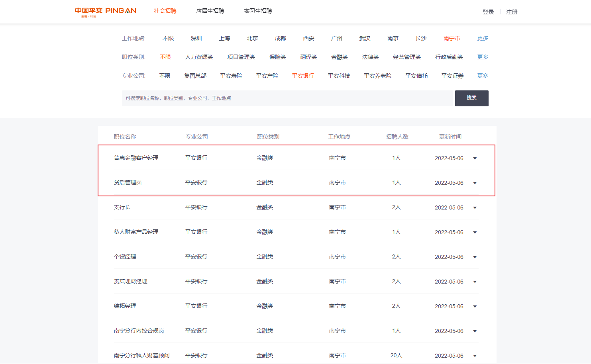This screenshot has height=364, width=591.
Task: Expand the 普惠金融客户经理 row arrow
Action: click(475, 159)
